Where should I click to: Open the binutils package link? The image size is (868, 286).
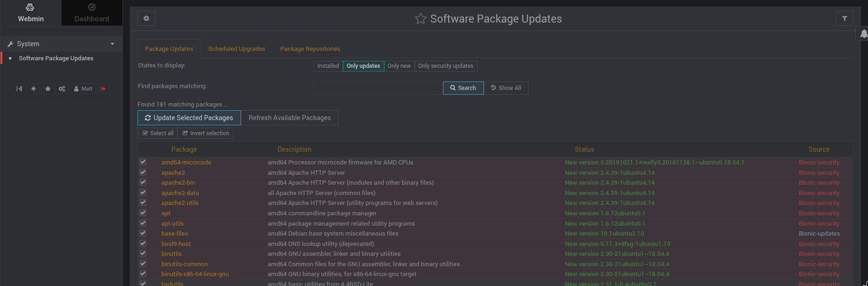coord(172,254)
